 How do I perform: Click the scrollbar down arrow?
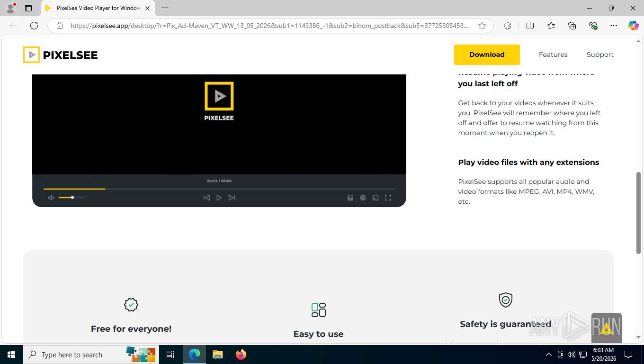click(638, 337)
